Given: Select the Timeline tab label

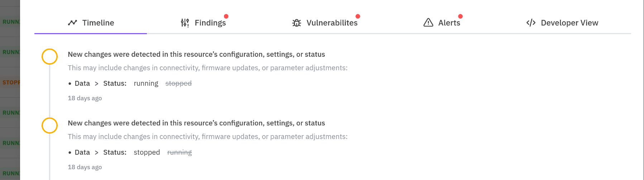Looking at the screenshot, I should click(x=98, y=23).
